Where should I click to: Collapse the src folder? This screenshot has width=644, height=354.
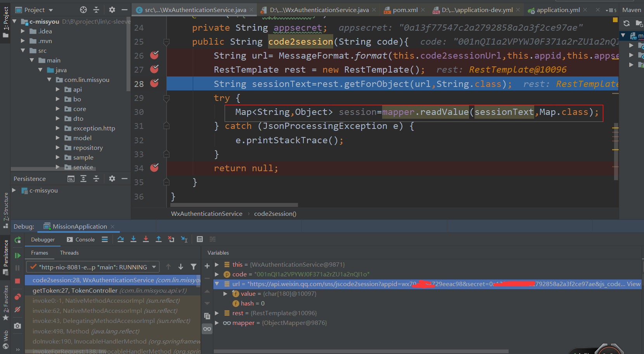[23, 50]
